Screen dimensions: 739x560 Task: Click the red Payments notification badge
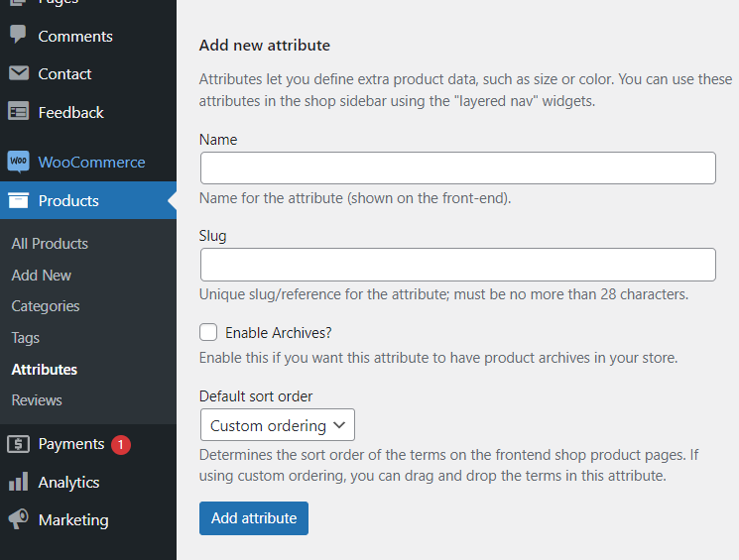point(121,445)
